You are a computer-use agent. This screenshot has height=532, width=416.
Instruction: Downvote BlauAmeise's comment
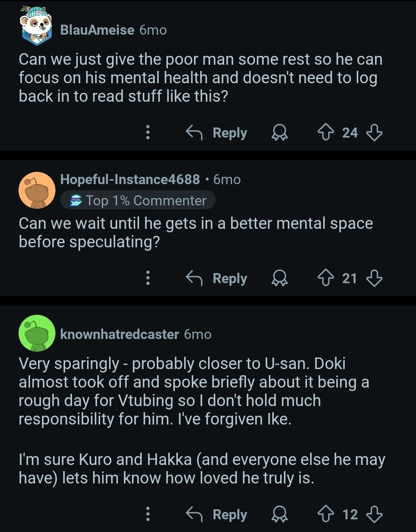(x=374, y=133)
